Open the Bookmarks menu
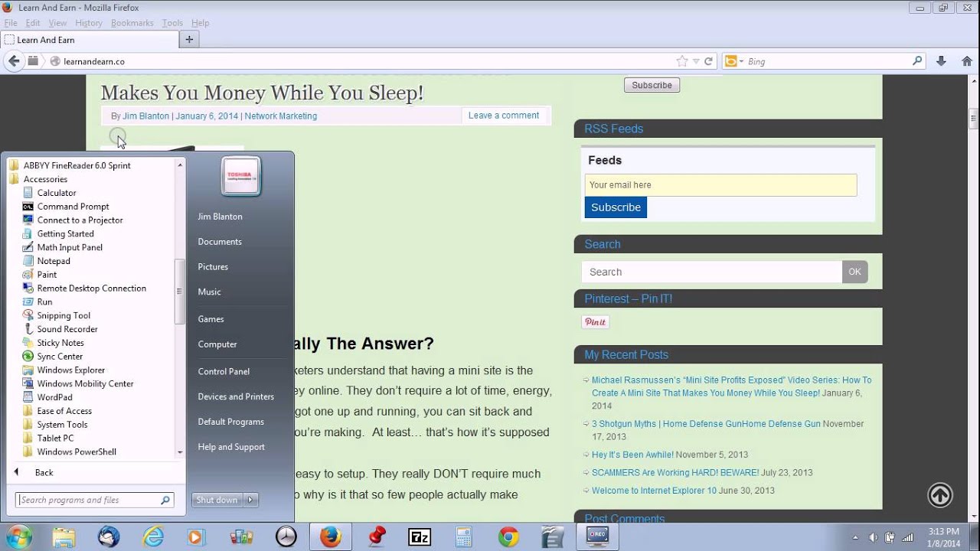980x551 pixels. (132, 23)
